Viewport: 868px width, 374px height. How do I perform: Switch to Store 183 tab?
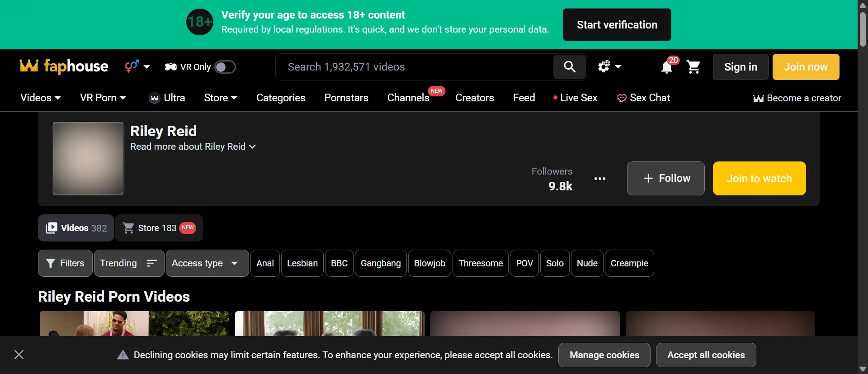(x=159, y=228)
